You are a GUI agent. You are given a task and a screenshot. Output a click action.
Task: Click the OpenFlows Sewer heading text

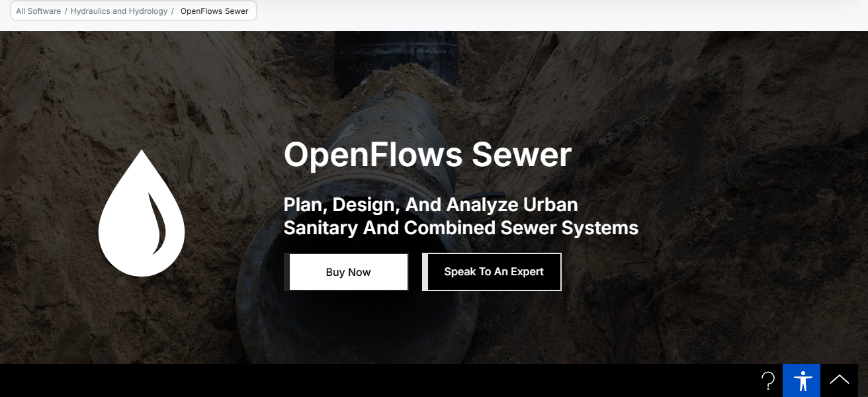pos(427,155)
